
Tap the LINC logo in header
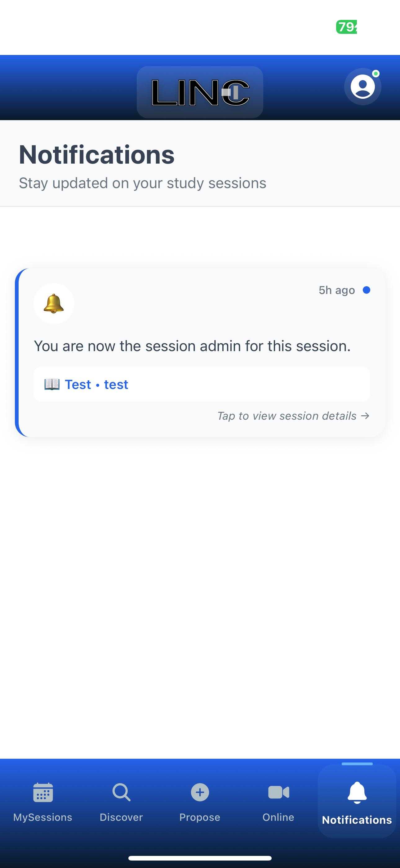coord(200,92)
